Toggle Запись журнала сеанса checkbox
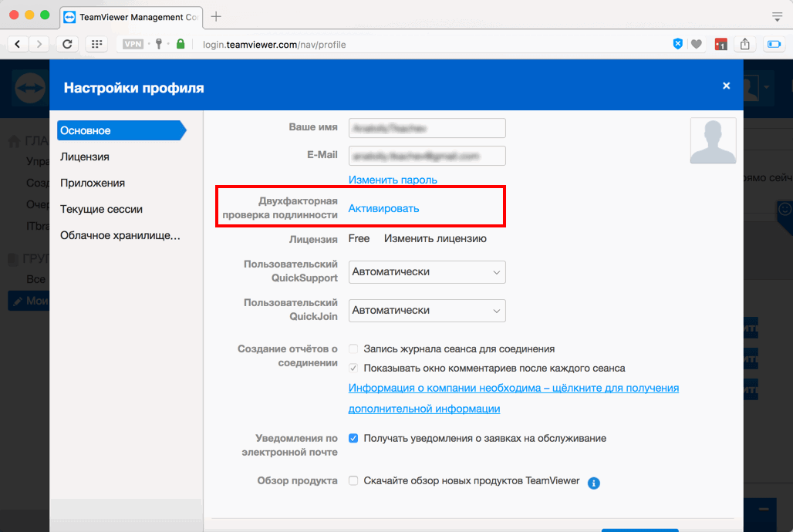 coord(353,349)
